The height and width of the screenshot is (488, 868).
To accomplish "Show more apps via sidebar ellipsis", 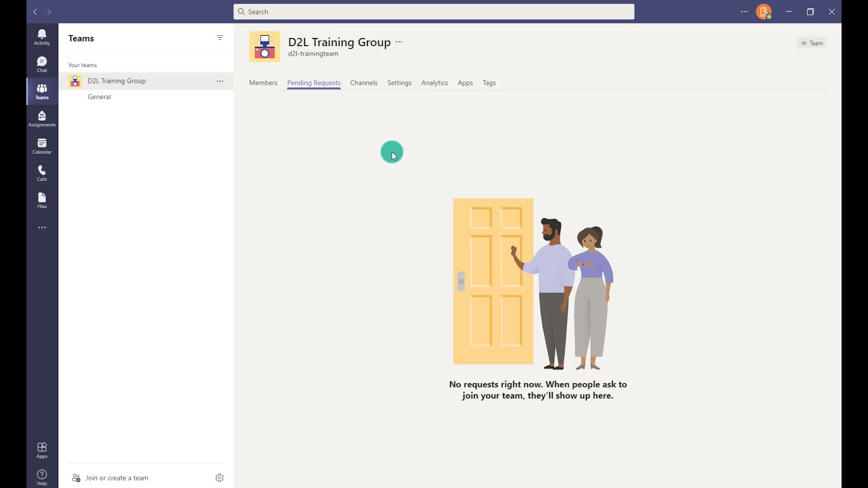I will coord(42,228).
